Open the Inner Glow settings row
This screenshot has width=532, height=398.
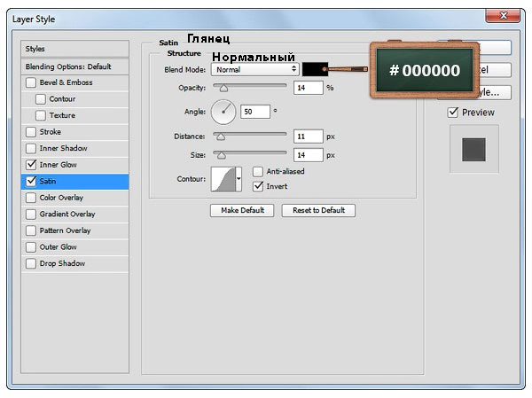click(x=75, y=165)
